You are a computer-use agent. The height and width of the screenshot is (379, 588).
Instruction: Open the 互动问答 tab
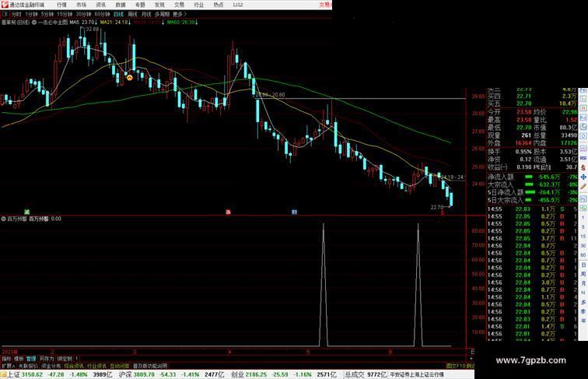coord(120,366)
